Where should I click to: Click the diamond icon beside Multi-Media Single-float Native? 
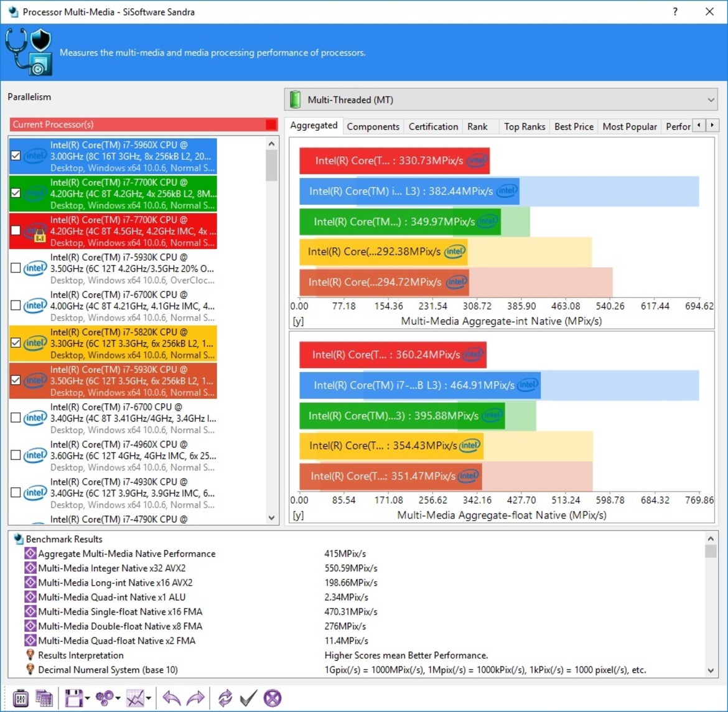point(30,611)
